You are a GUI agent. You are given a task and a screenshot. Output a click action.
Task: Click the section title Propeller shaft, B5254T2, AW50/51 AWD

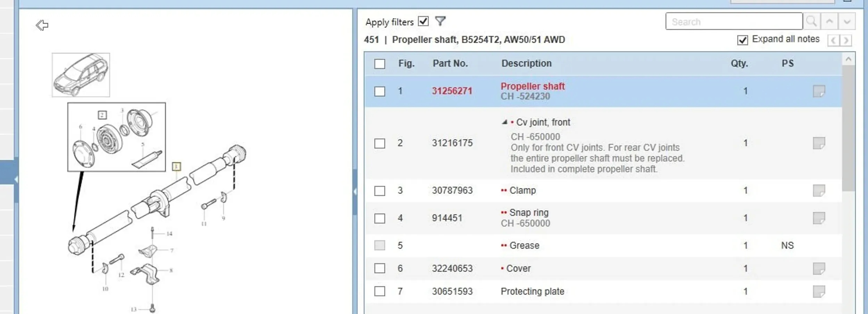click(x=478, y=40)
